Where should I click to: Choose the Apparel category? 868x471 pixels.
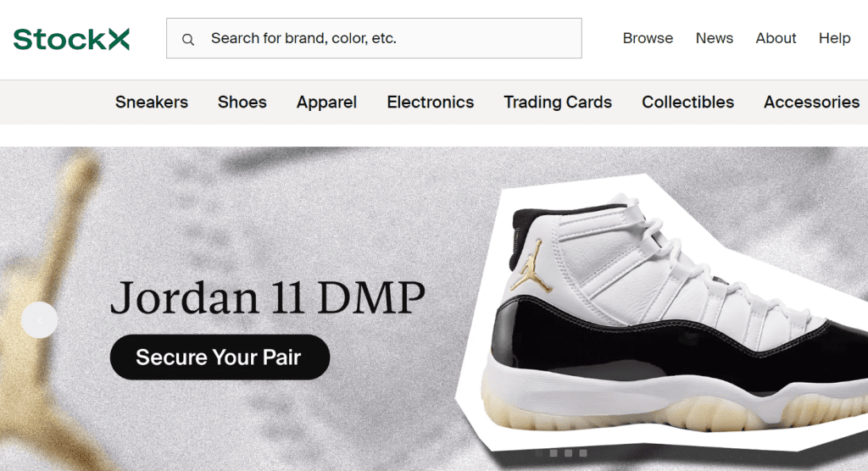tap(326, 103)
